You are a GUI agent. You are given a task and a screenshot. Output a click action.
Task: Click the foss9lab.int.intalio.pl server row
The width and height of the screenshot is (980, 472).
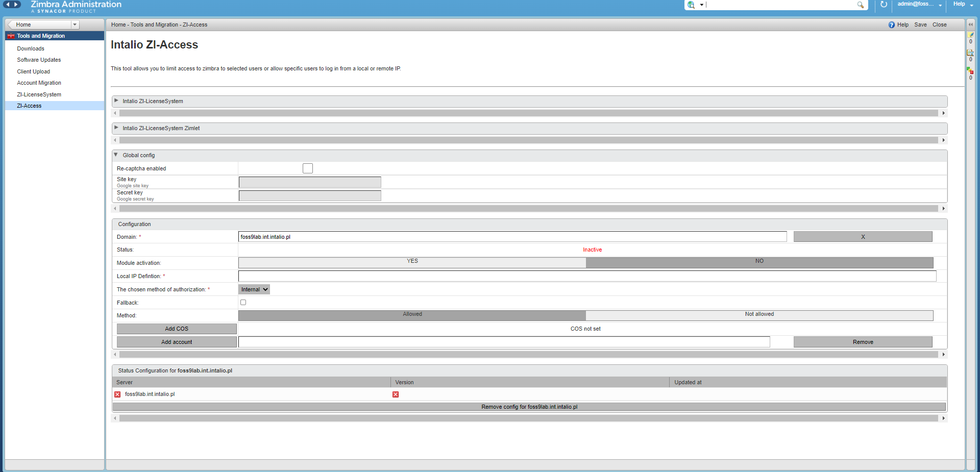click(529, 394)
